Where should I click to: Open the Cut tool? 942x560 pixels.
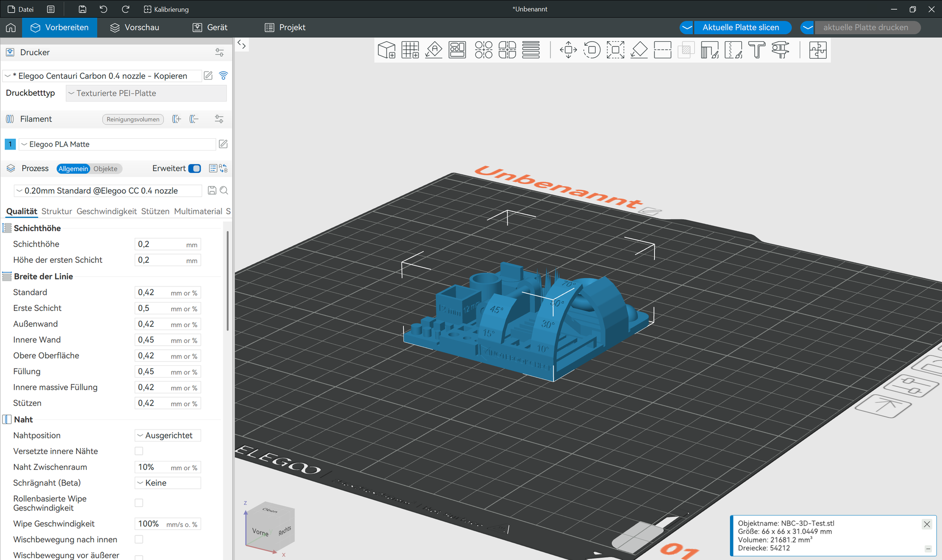pyautogui.click(x=662, y=50)
